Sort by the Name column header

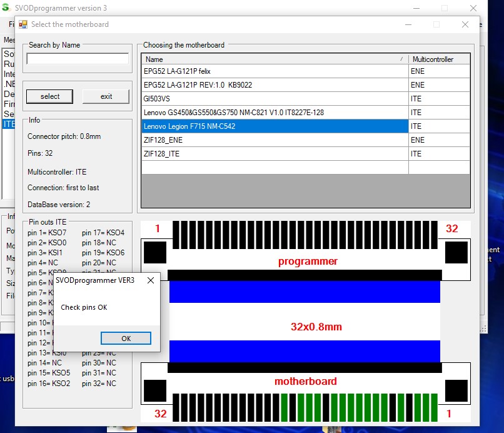point(275,59)
